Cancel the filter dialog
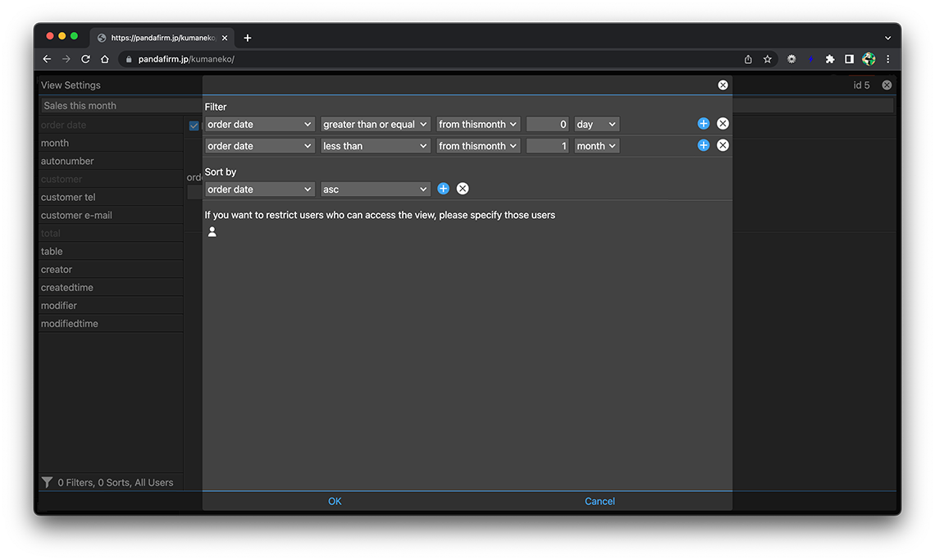This screenshot has width=935, height=560. (x=600, y=501)
